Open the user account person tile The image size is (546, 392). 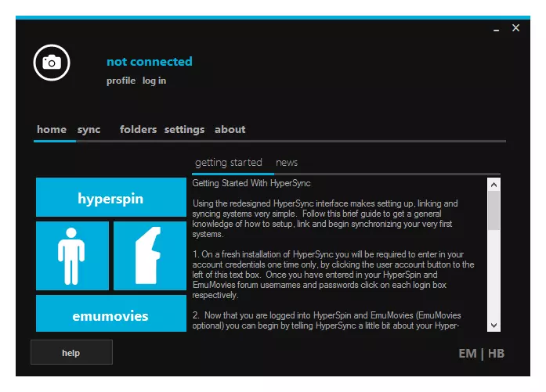tap(72, 256)
